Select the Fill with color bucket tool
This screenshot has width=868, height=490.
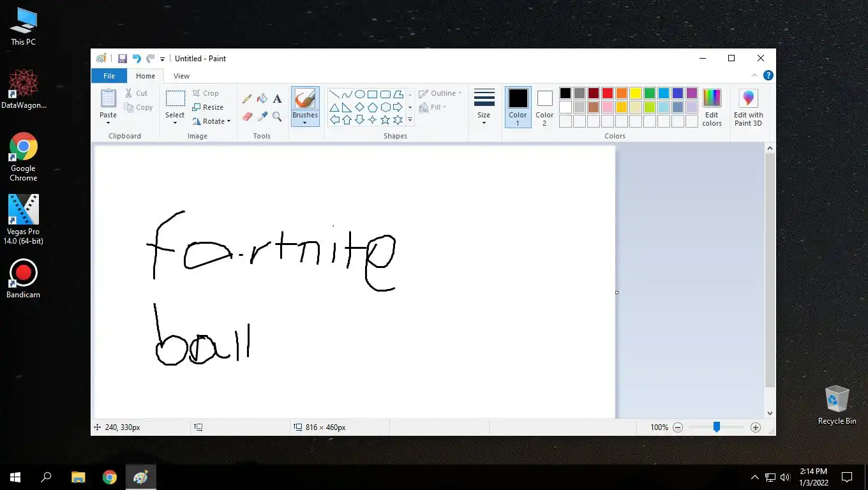262,99
